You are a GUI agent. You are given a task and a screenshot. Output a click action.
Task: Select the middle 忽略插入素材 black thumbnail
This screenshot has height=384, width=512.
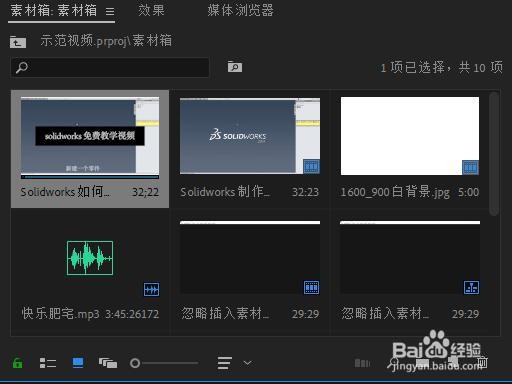250,257
